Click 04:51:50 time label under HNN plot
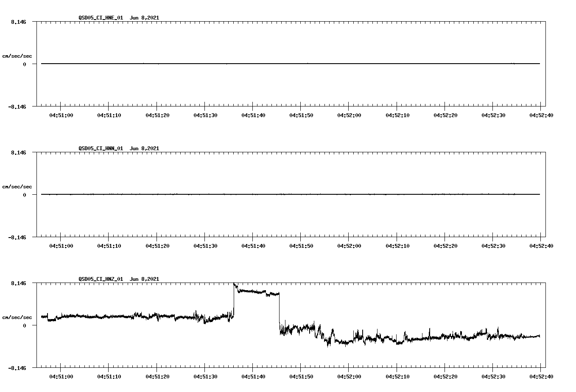 point(301,246)
